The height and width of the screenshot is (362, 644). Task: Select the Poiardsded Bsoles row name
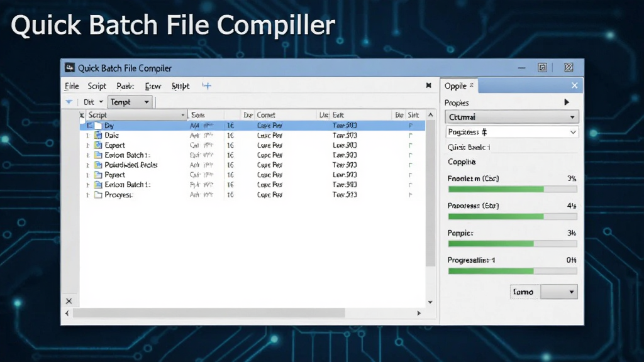[x=131, y=165]
